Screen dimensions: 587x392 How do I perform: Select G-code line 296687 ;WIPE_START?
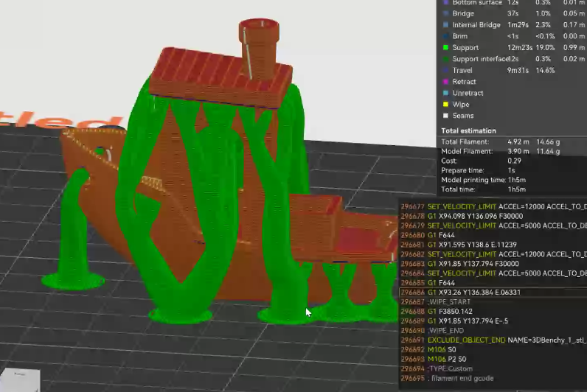[x=493, y=302]
